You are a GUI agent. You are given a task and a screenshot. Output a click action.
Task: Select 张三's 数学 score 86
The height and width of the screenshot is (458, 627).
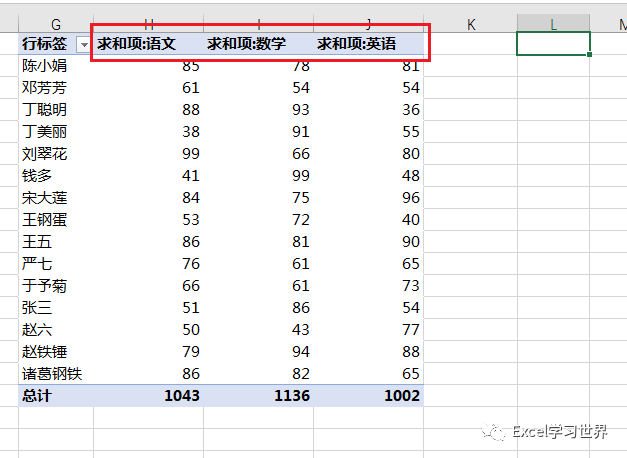tap(258, 308)
